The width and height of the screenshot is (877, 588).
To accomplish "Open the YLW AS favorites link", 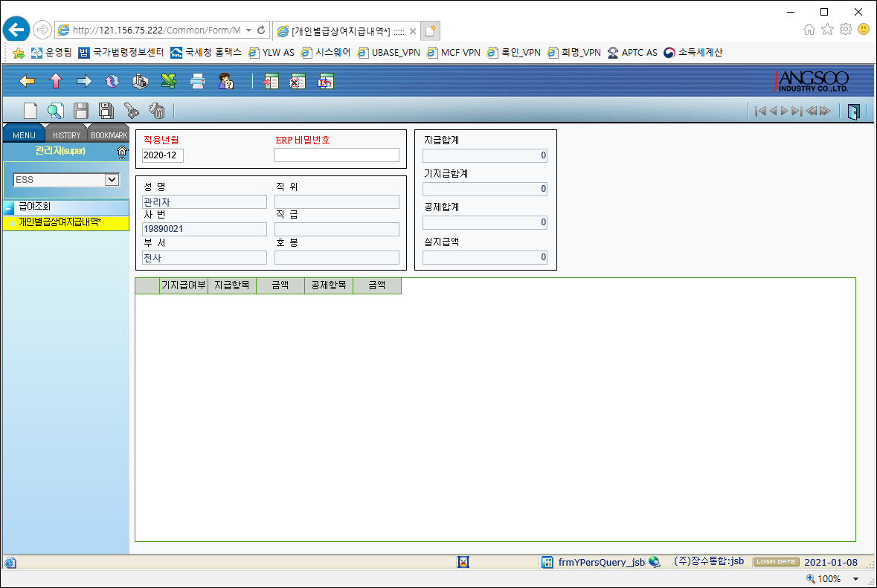I will pyautogui.click(x=272, y=53).
